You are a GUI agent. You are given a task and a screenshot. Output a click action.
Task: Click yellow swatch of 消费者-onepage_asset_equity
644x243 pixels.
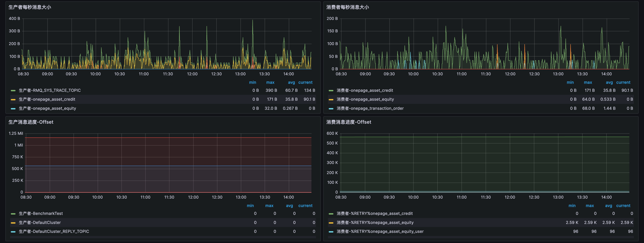[x=331, y=99]
